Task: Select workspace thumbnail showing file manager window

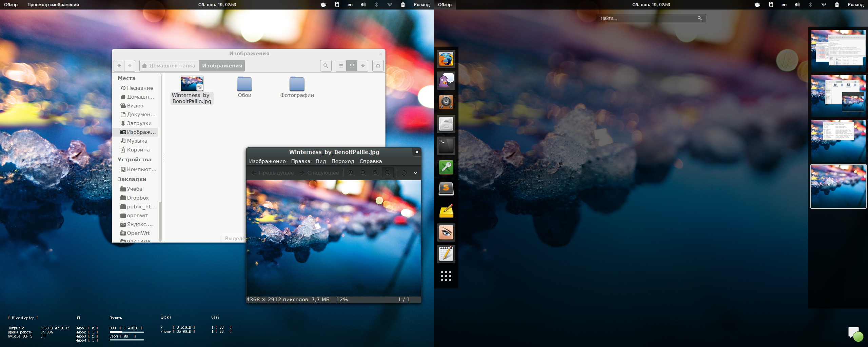Action: pyautogui.click(x=838, y=96)
